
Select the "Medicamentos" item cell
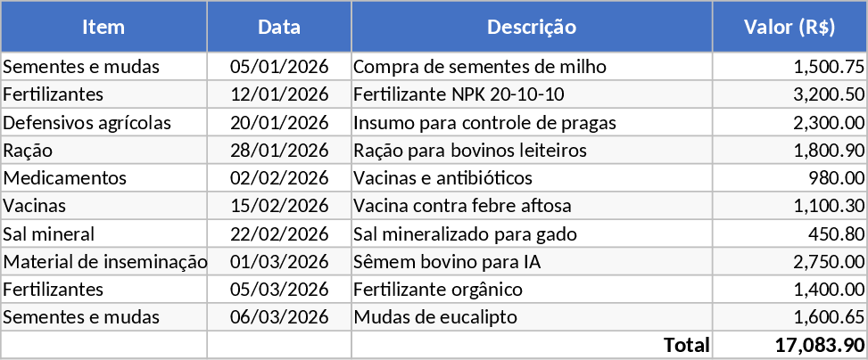click(x=65, y=178)
